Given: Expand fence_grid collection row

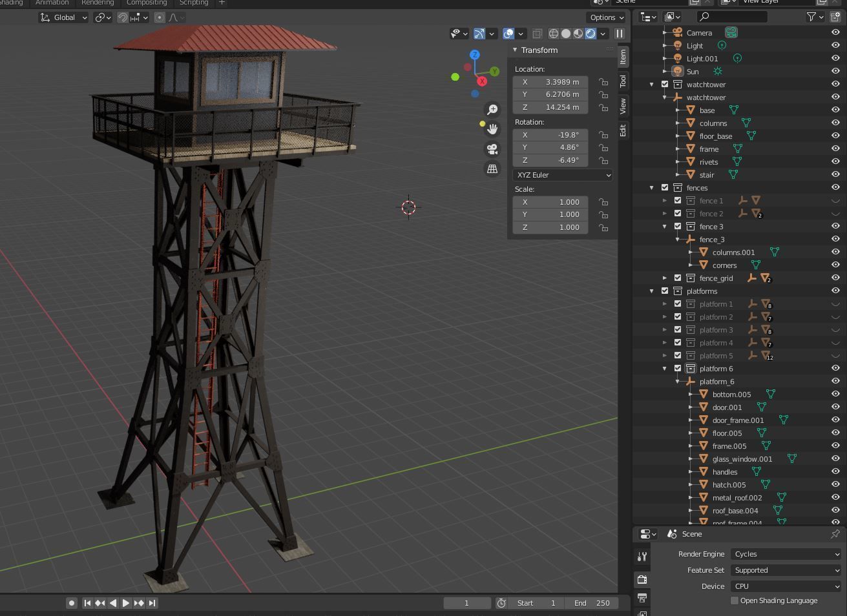Looking at the screenshot, I should pos(665,278).
